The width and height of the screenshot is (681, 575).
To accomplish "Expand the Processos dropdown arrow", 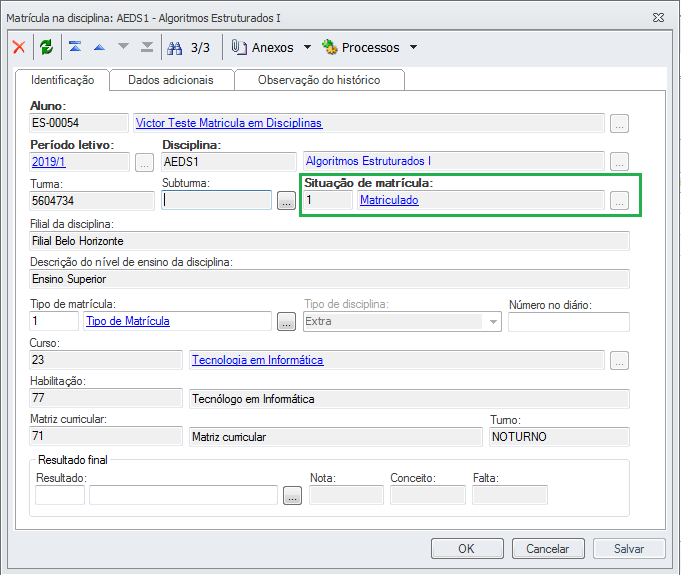I will (413, 47).
